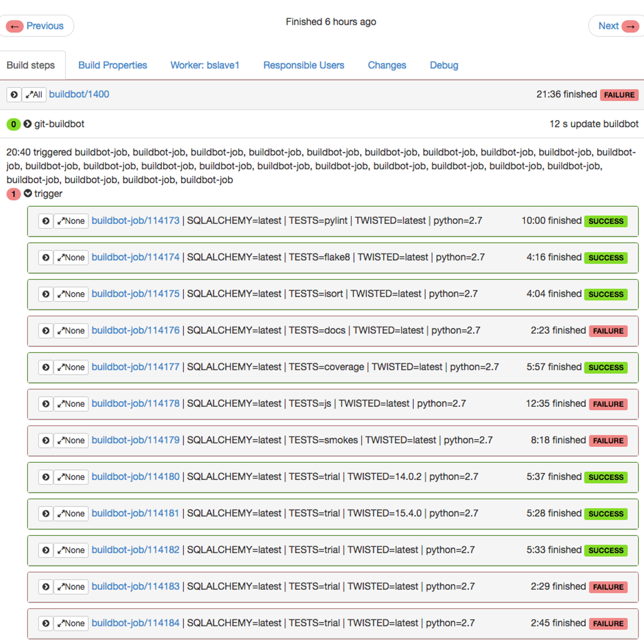The width and height of the screenshot is (644, 644).
Task: Click SUCCESS badge on job 114173
Action: point(606,221)
